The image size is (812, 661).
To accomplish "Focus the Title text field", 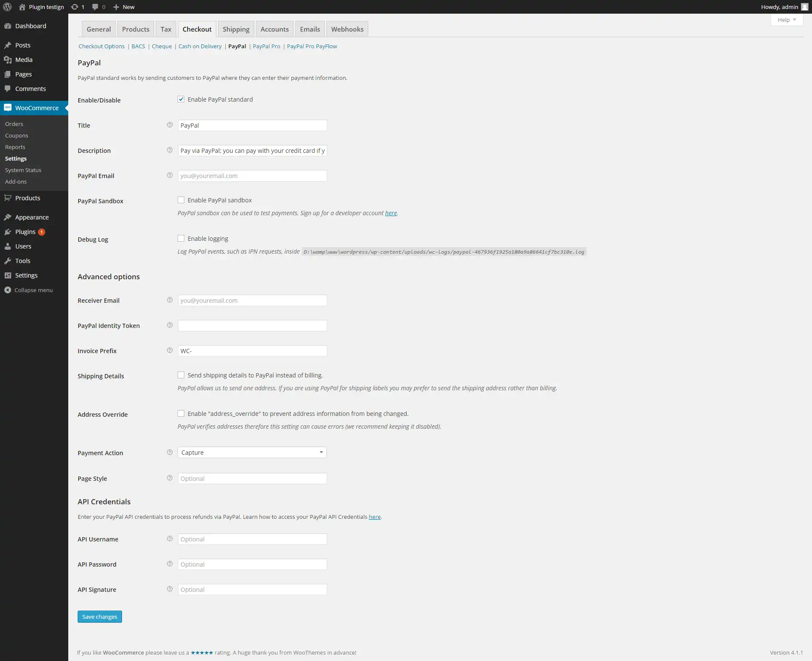I will pyautogui.click(x=252, y=126).
